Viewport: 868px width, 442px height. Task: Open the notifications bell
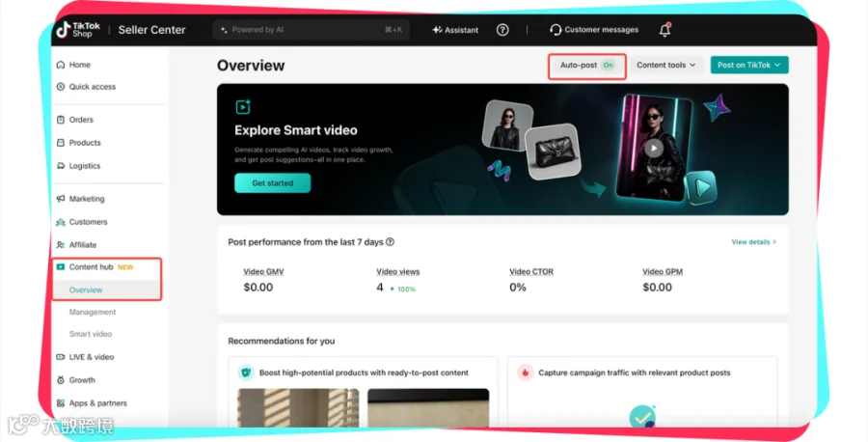(665, 30)
